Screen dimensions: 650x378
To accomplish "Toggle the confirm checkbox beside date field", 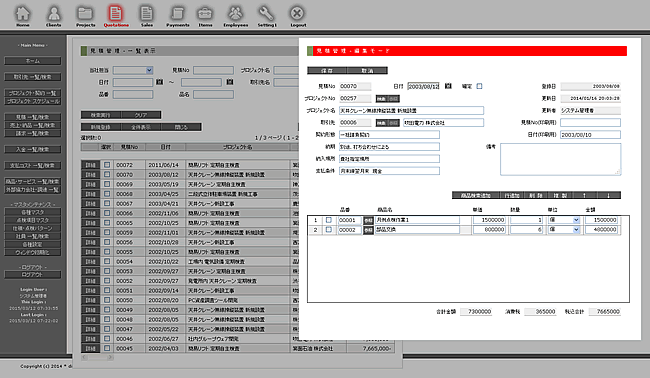I will (x=479, y=86).
